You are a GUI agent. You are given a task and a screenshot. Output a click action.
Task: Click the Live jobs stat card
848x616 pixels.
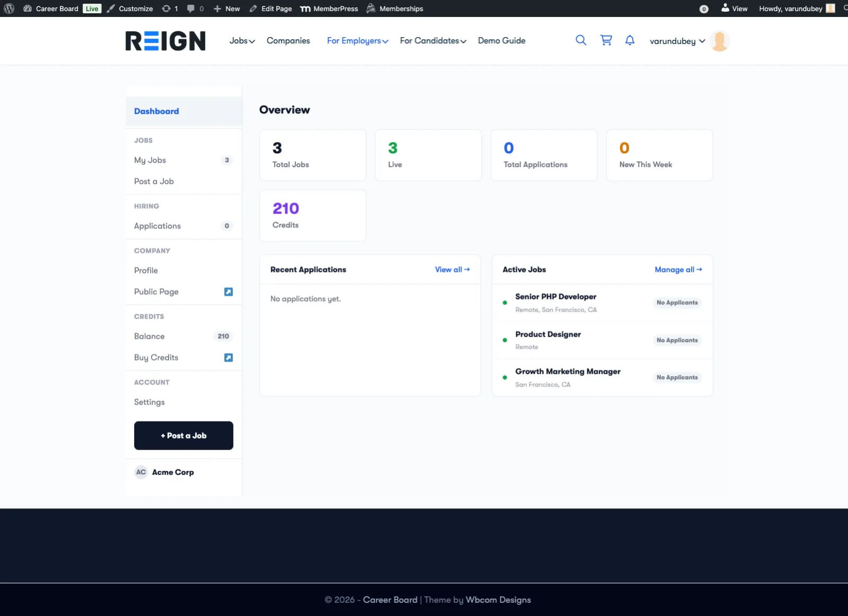(x=428, y=155)
